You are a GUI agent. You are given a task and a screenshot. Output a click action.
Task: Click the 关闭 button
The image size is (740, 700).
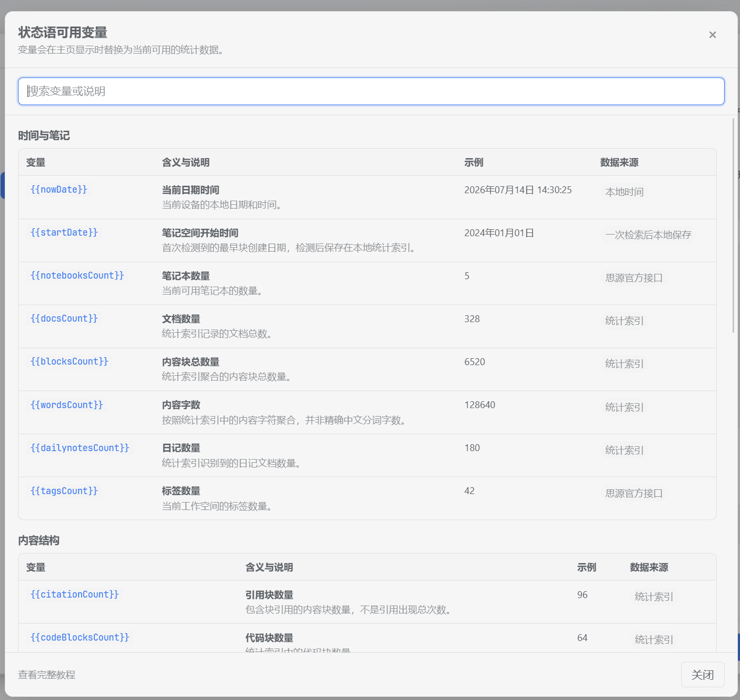(702, 675)
